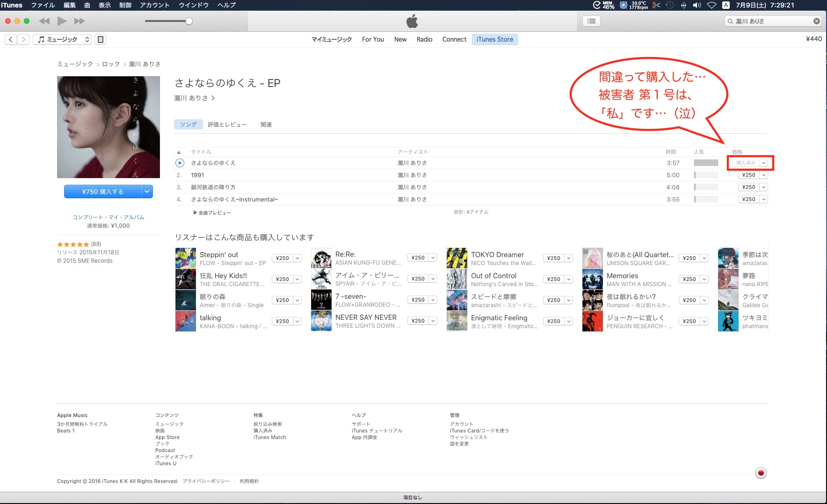
Task: Open the プライバシーポリシー link
Action: (x=206, y=481)
